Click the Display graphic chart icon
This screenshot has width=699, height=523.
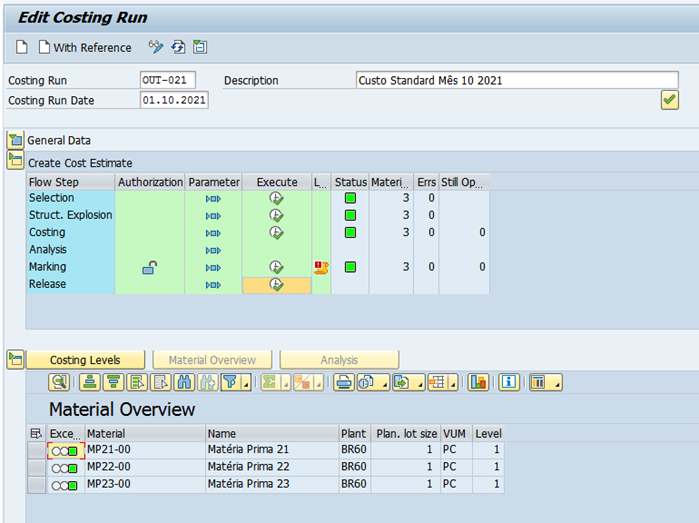pyautogui.click(x=478, y=382)
